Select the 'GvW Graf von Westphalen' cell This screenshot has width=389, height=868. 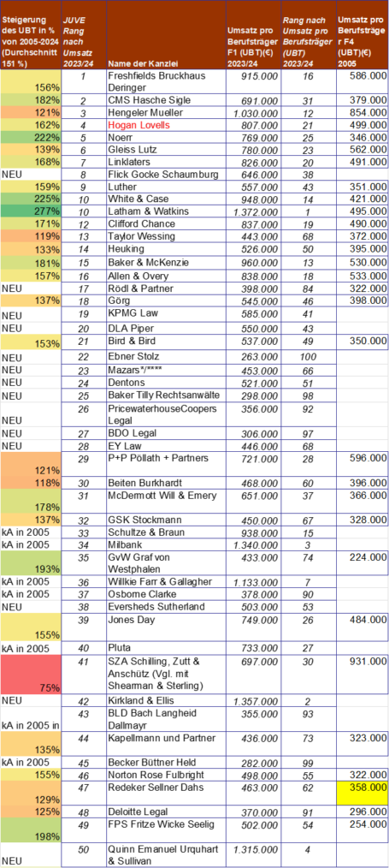pyautogui.click(x=166, y=563)
